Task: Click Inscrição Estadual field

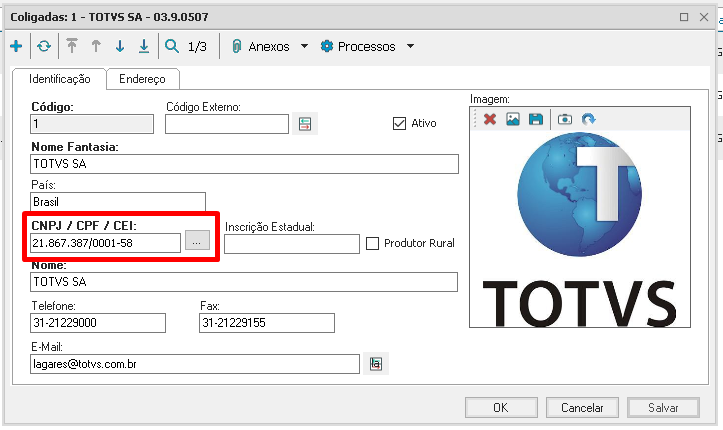Action: coord(292,244)
